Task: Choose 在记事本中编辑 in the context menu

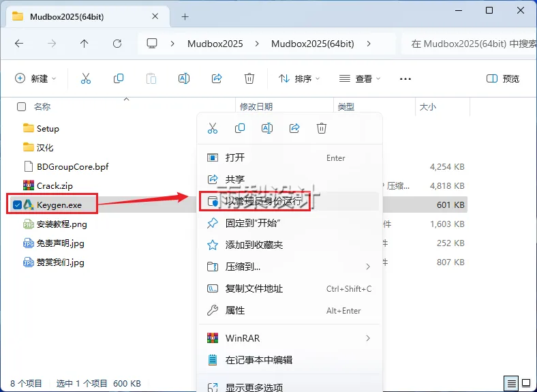Action: point(290,360)
